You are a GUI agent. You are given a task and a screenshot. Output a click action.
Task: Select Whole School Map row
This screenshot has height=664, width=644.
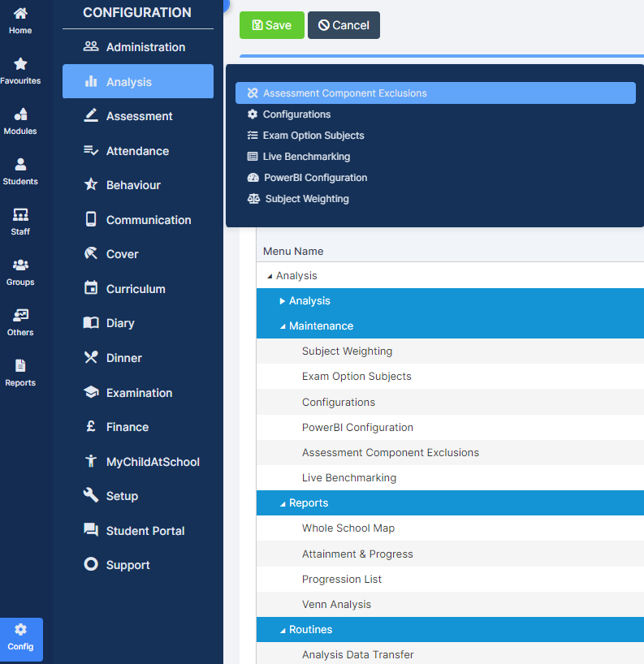tap(450, 528)
